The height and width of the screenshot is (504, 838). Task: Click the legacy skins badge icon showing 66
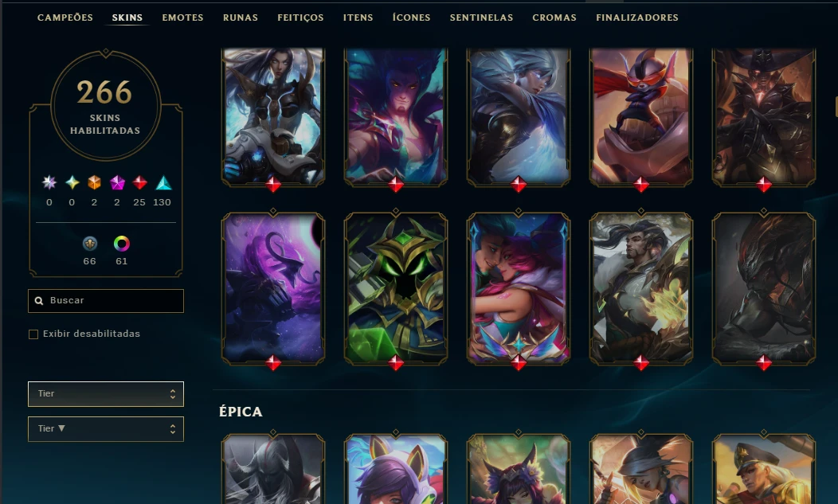[x=90, y=244]
